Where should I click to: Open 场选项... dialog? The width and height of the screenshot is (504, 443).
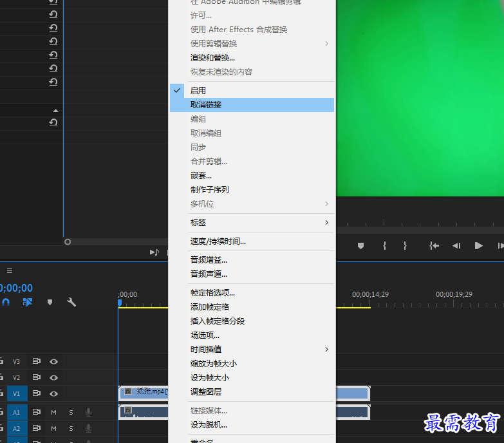click(252, 335)
